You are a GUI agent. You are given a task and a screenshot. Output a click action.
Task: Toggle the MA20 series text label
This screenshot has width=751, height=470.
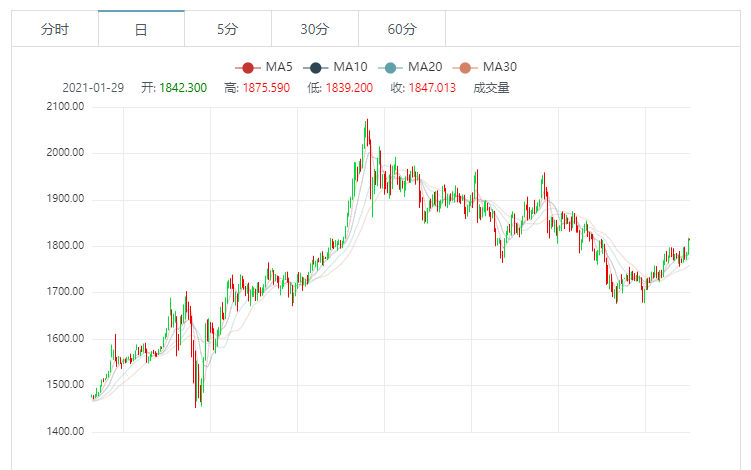(427, 67)
